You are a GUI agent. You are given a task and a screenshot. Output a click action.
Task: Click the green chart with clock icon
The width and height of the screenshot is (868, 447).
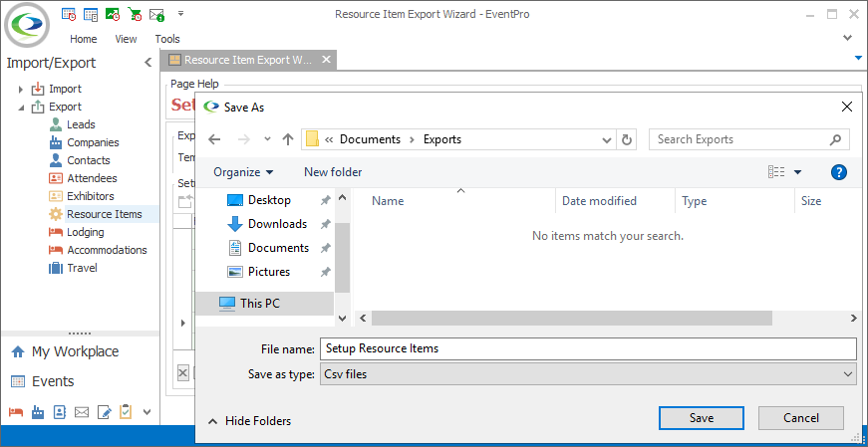[113, 14]
